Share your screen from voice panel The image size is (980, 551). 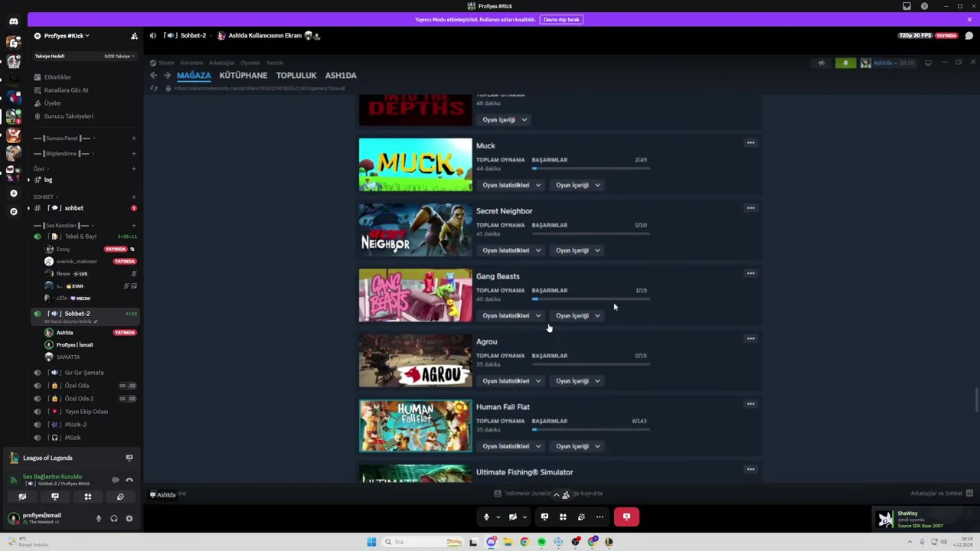[x=54, y=497]
